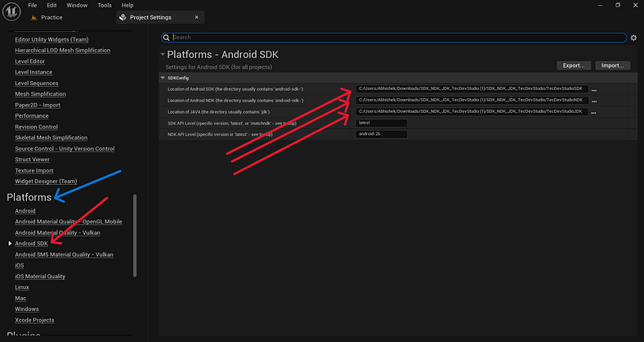Click 'Location of Android SDK' label
The width and height of the screenshot is (644, 342).
coord(235,89)
